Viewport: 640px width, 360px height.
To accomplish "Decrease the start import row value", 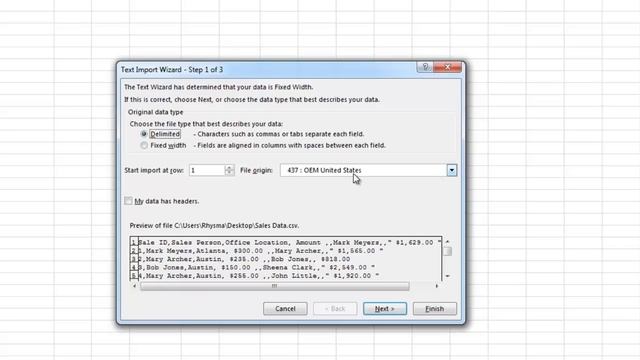I will (x=229, y=173).
